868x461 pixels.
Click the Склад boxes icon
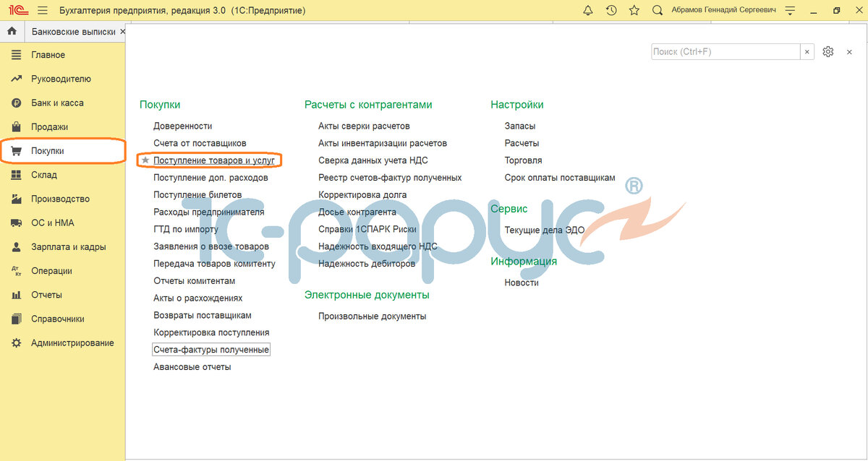click(16, 175)
